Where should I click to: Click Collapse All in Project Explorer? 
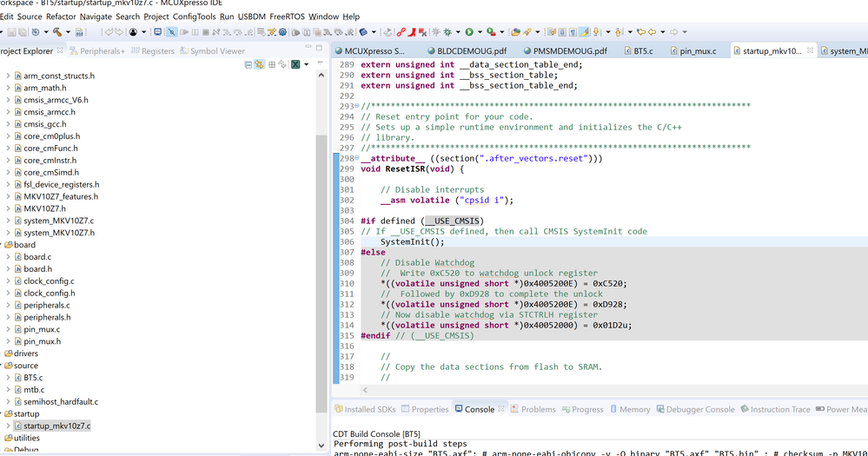click(x=248, y=64)
